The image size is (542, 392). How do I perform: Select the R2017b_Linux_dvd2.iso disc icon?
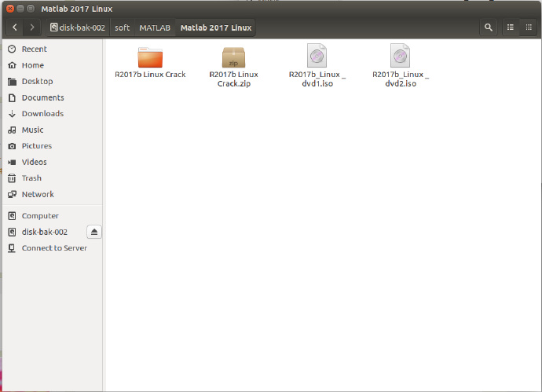tap(401, 55)
